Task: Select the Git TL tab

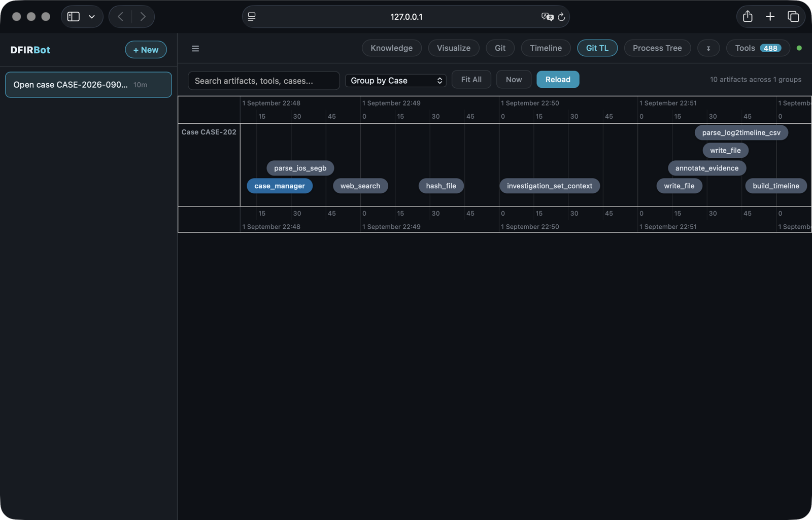Action: point(597,48)
